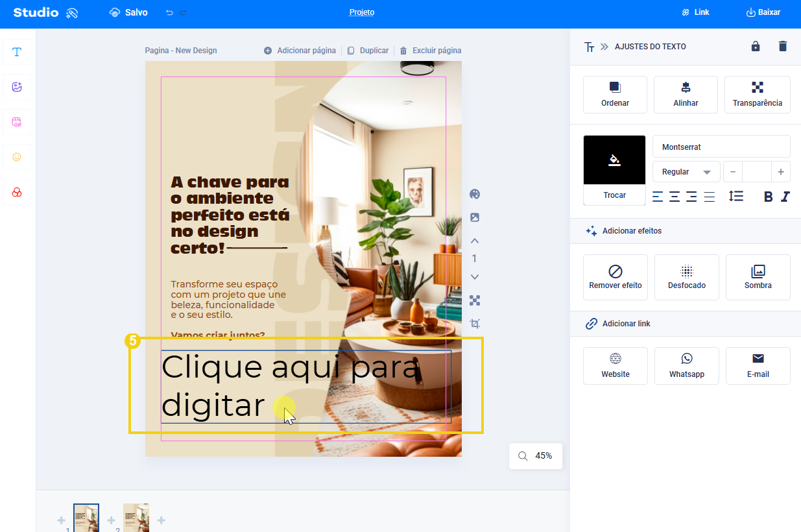801x532 pixels.
Task: Click the page transparency checker icon beside canvas
Action: click(x=475, y=300)
